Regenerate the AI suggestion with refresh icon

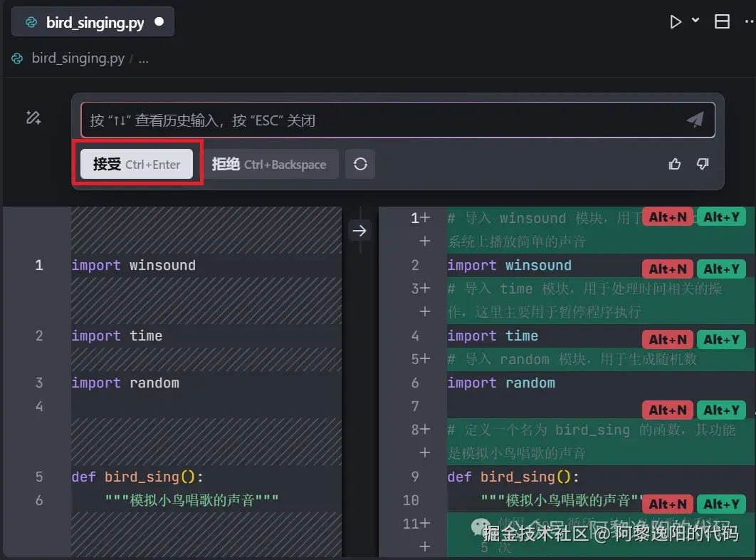click(360, 164)
